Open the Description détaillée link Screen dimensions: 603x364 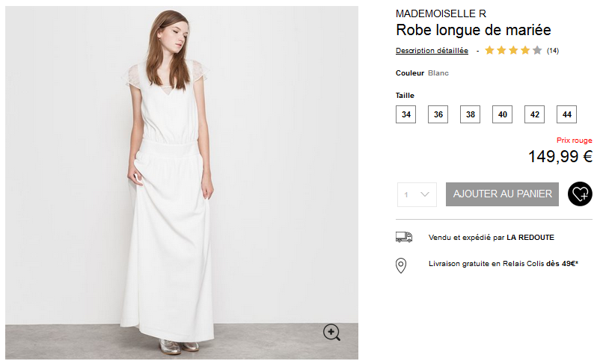click(432, 51)
